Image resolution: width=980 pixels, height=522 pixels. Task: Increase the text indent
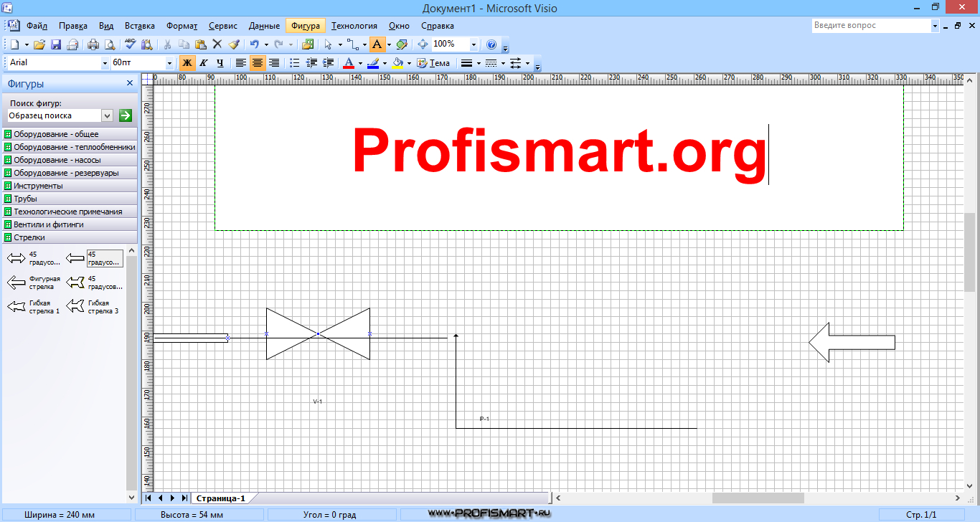[x=328, y=63]
